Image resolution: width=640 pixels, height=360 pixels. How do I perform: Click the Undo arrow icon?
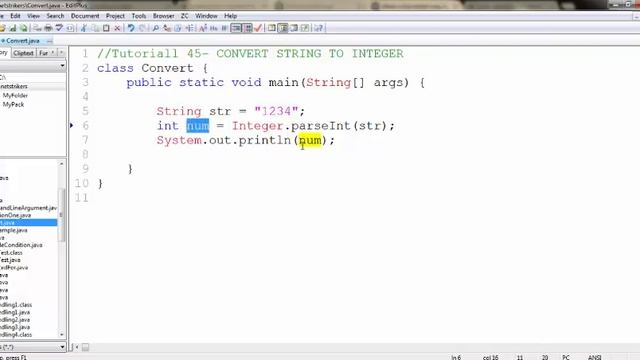pyautogui.click(x=131, y=28)
